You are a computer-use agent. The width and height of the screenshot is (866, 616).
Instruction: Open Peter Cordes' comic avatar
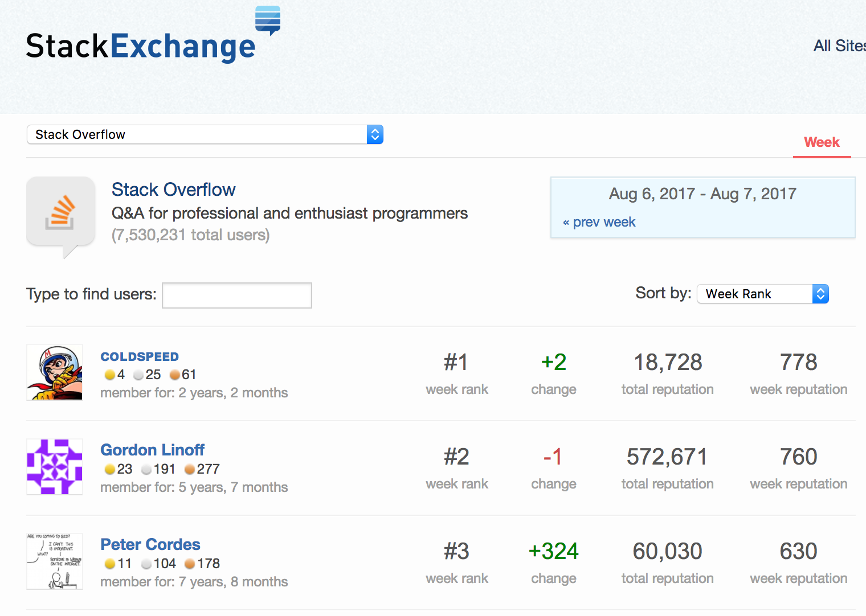coord(55,561)
